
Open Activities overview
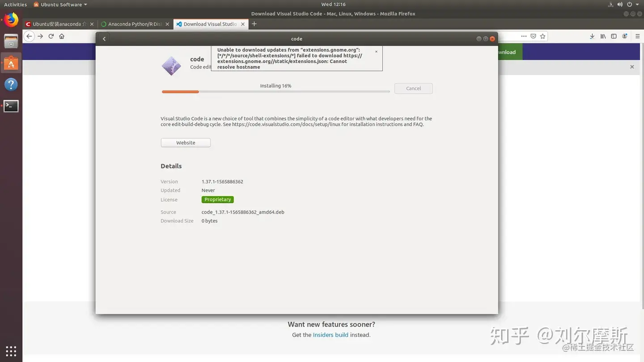[x=16, y=4]
